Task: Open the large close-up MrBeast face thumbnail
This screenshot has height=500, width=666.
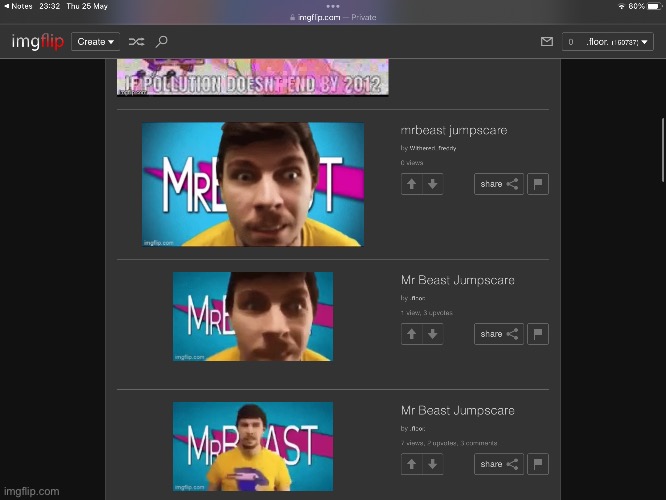Action: coord(253,184)
